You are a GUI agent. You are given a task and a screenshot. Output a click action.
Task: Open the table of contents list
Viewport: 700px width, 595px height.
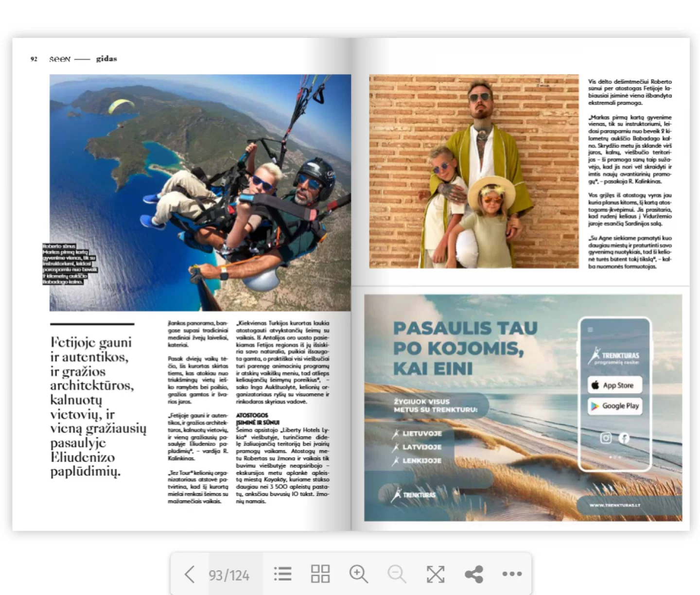282,574
